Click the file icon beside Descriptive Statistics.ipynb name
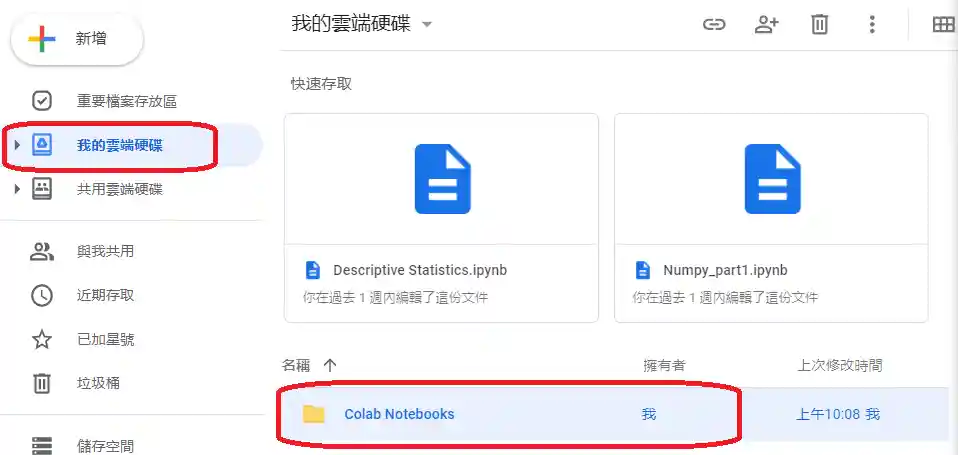The image size is (958, 455). tap(312, 270)
